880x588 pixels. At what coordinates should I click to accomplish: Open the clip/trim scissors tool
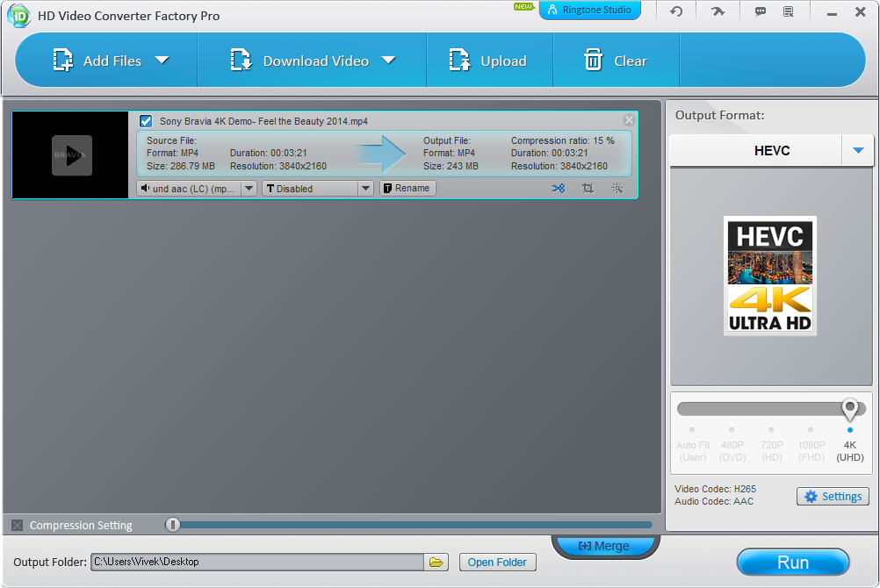click(558, 188)
